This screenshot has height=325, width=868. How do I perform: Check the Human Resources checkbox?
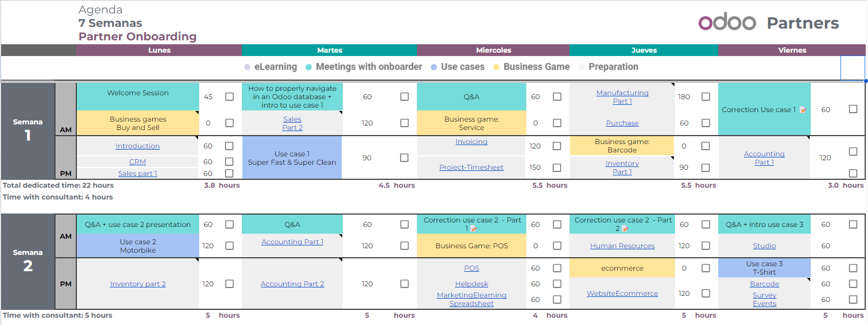point(705,246)
